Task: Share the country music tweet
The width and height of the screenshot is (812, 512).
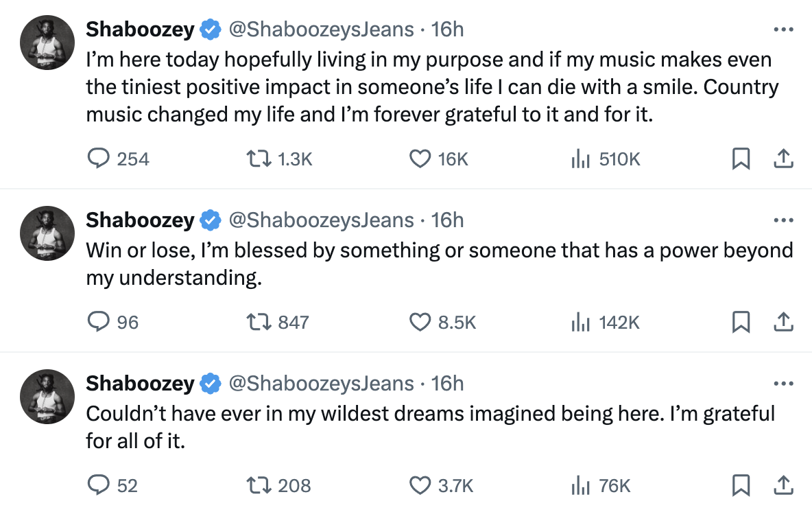Action: (783, 159)
